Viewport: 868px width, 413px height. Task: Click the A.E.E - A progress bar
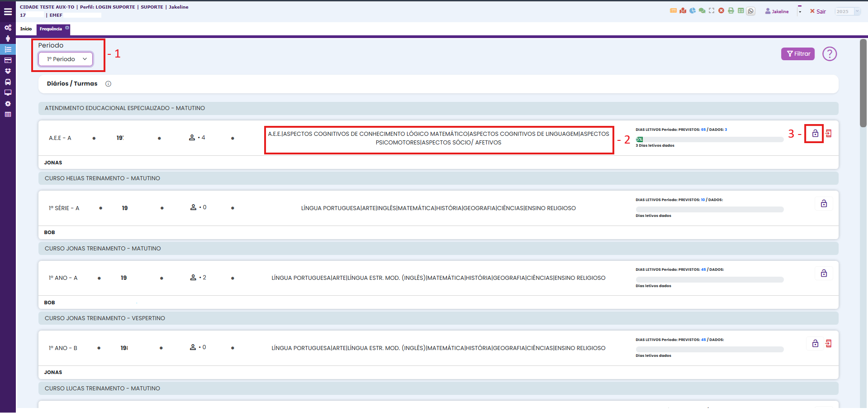[x=709, y=139]
